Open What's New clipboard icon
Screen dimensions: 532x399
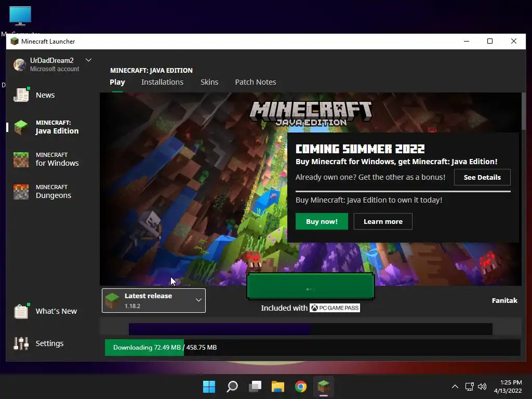(21, 311)
